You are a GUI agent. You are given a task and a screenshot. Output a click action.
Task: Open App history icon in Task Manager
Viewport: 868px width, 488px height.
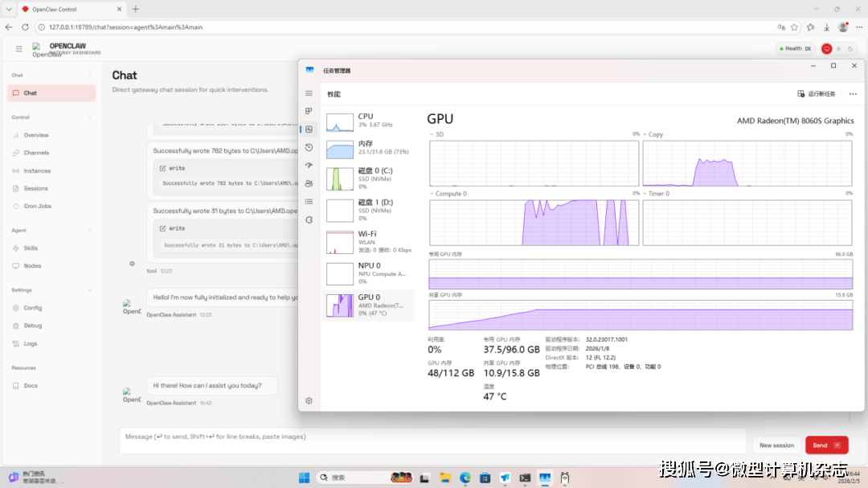click(x=309, y=147)
